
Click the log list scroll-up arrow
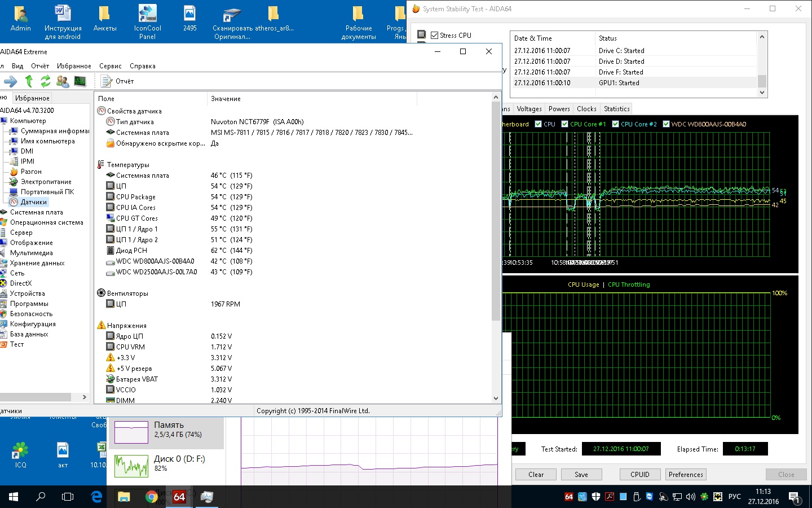coord(762,37)
